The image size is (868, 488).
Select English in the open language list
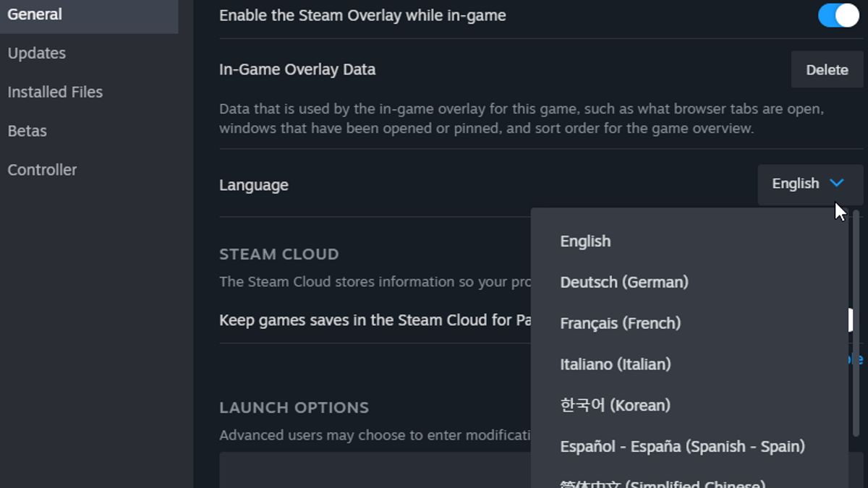585,241
